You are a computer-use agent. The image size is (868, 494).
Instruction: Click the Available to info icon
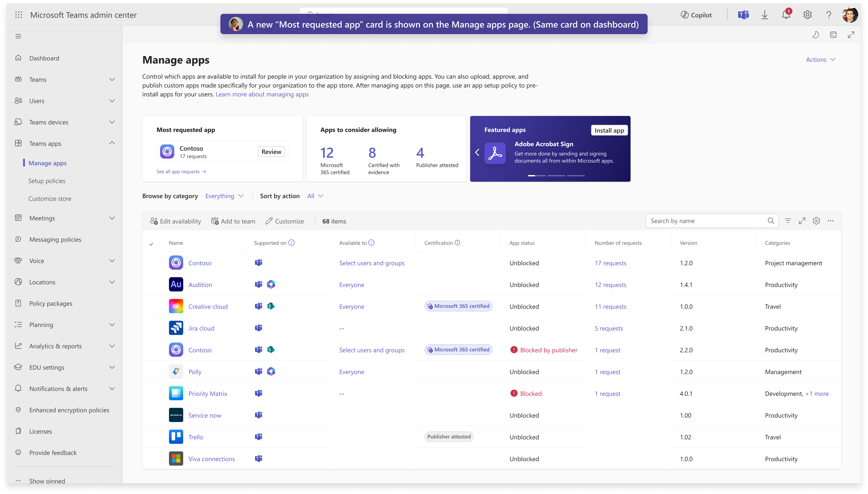(371, 243)
